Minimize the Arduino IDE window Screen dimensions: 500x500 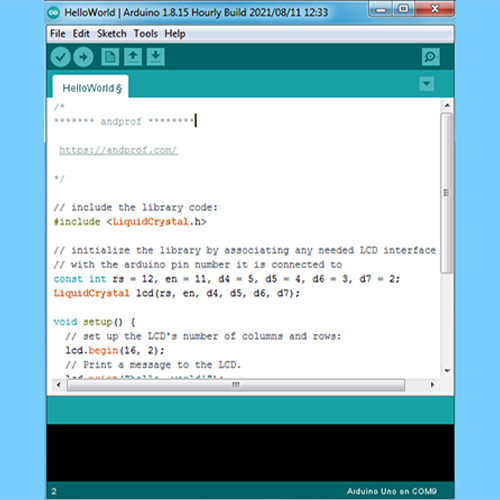[x=381, y=9]
